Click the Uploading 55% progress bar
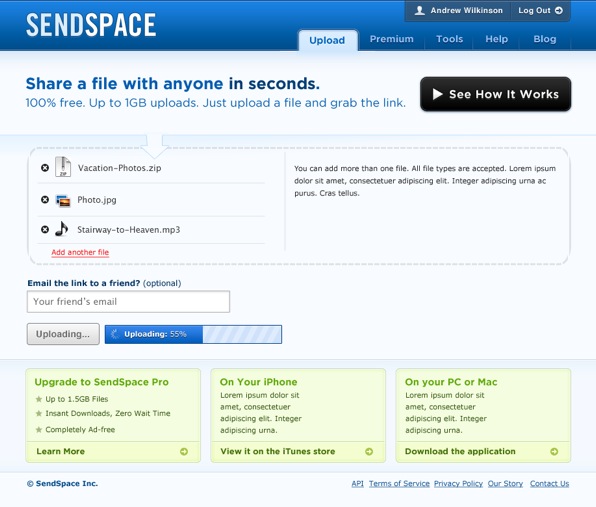Viewport: 596px width, 507px height. pyautogui.click(x=193, y=334)
